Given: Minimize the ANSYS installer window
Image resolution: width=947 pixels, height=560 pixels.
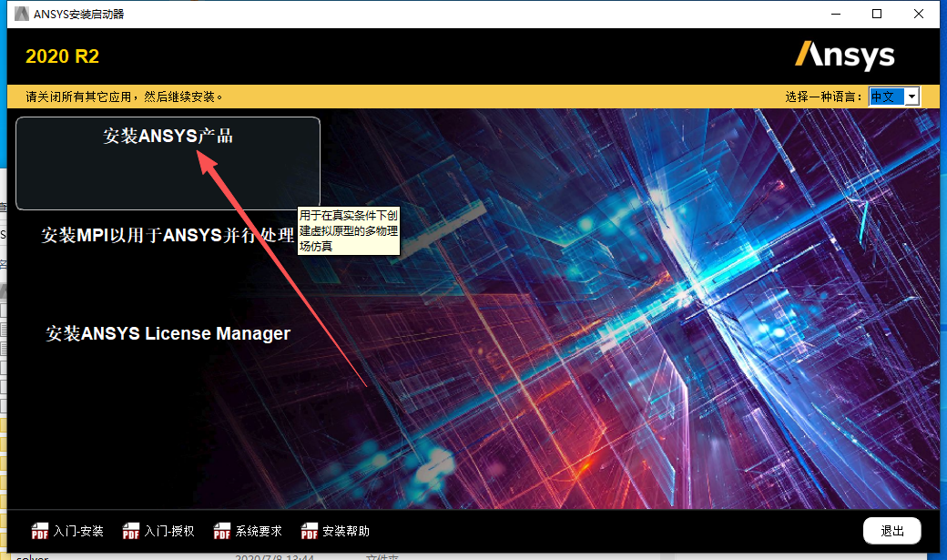Looking at the screenshot, I should 835,14.
